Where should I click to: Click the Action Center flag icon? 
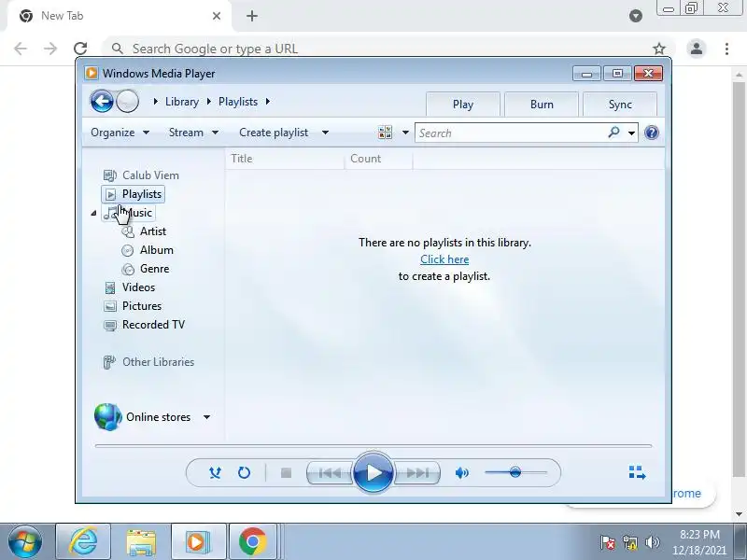click(x=608, y=542)
